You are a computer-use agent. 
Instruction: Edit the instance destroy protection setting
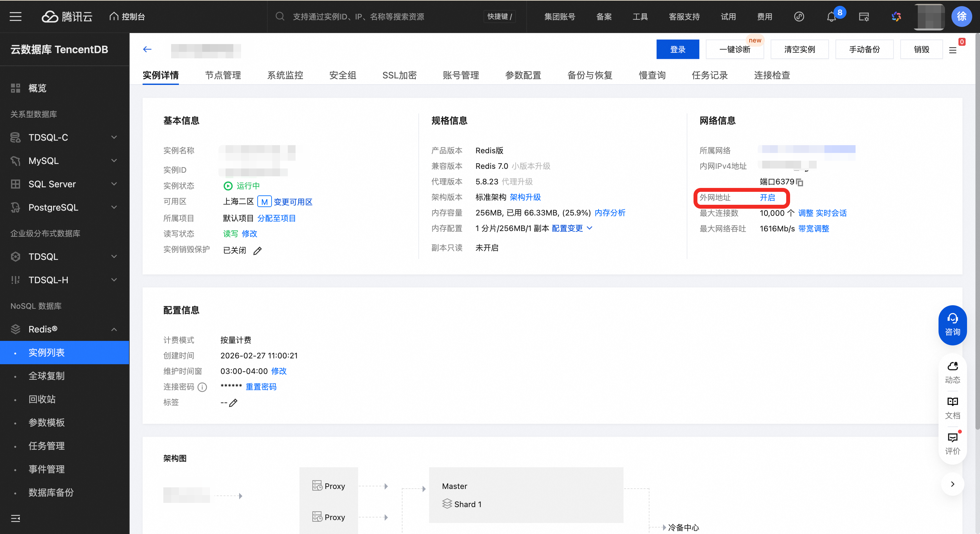click(258, 251)
